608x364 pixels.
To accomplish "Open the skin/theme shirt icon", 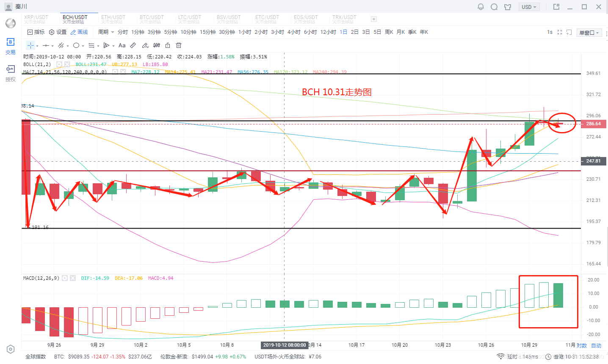I will [x=508, y=7].
